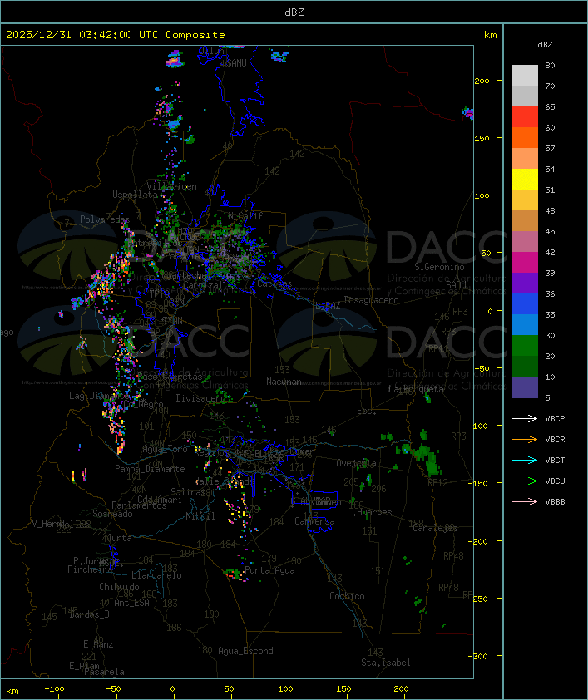Click the Nacunan place label

tap(284, 382)
